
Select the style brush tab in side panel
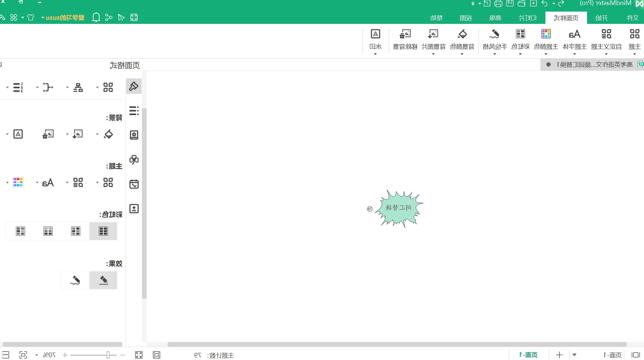point(134,86)
